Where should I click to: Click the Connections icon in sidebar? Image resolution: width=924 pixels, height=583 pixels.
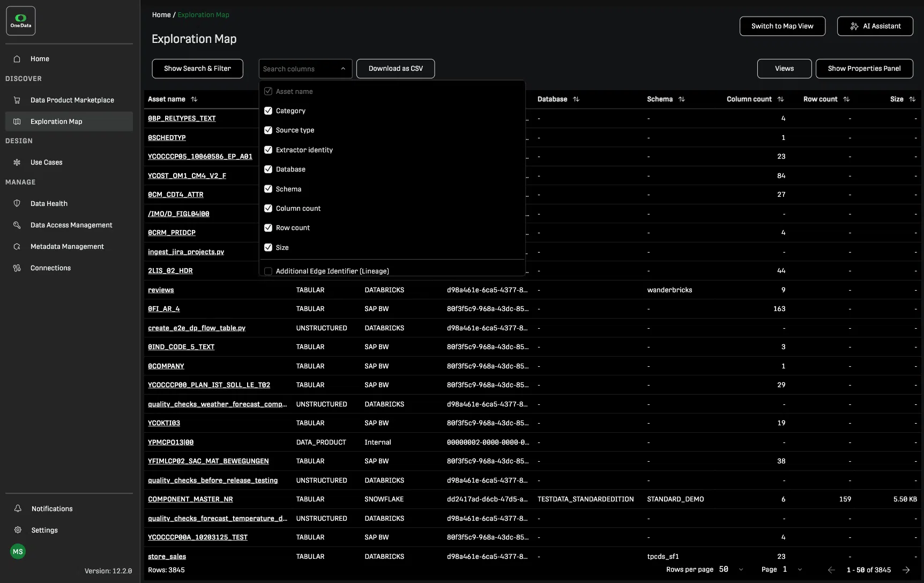[x=17, y=268]
